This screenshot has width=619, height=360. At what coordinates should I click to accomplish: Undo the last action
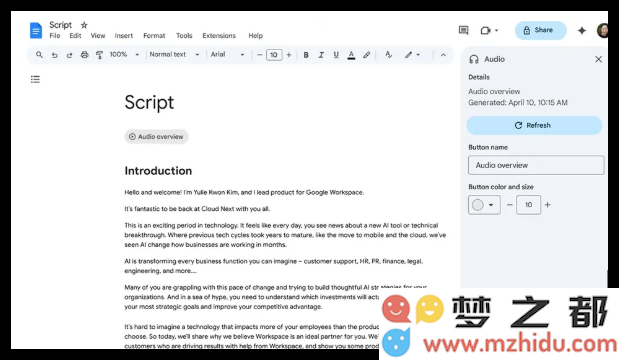[54, 55]
